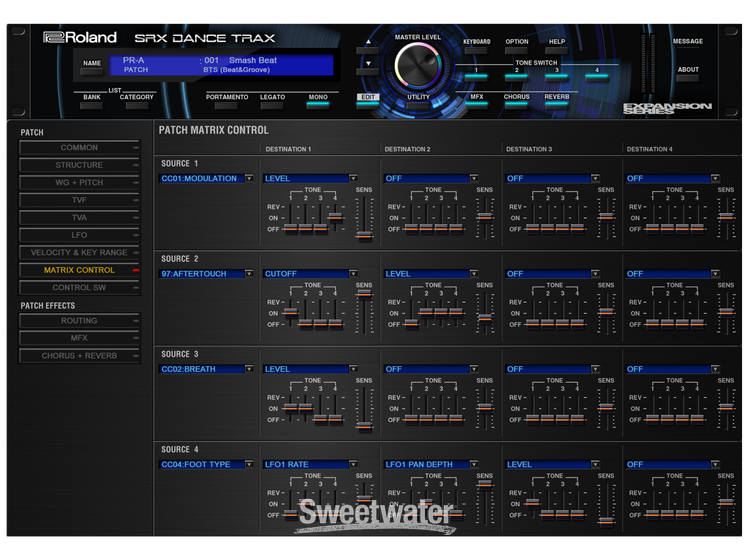The height and width of the screenshot is (545, 750).
Task: Open Source 4 LFO1 PAN DEPTH dropdown
Action: point(430,464)
